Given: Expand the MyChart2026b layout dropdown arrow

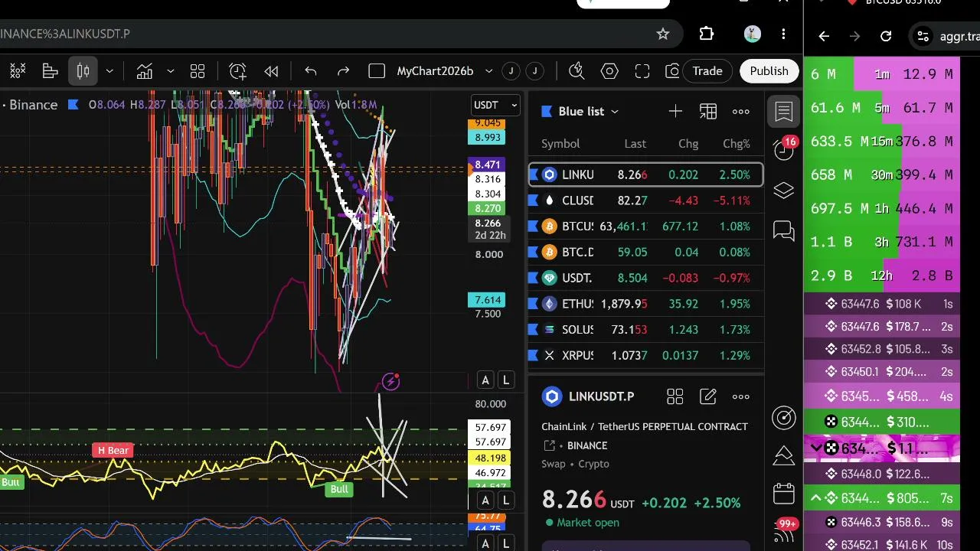Looking at the screenshot, I should tap(488, 71).
